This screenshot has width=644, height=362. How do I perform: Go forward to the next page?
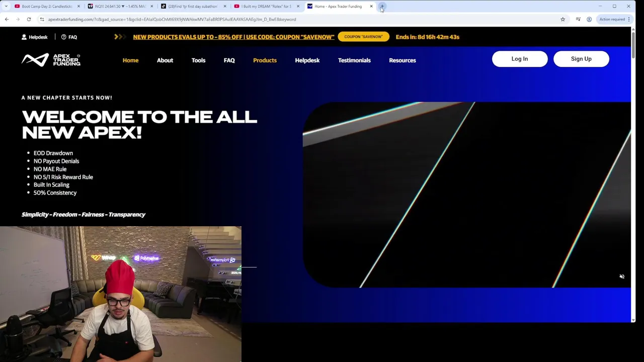(x=18, y=19)
